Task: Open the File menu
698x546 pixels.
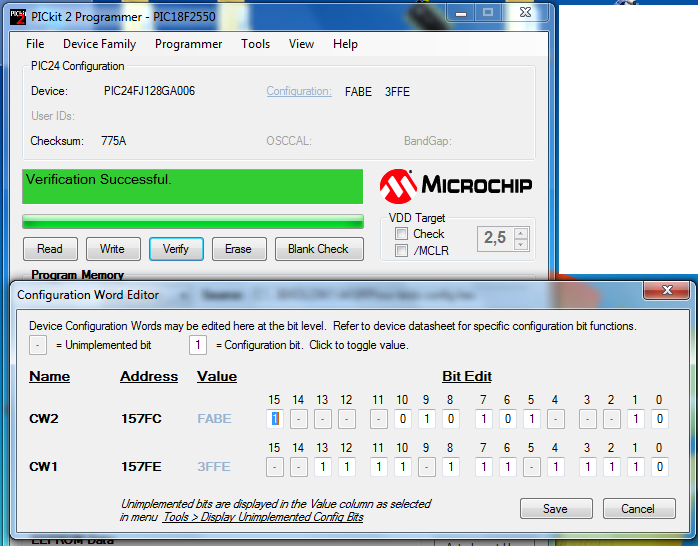Action: (35, 44)
